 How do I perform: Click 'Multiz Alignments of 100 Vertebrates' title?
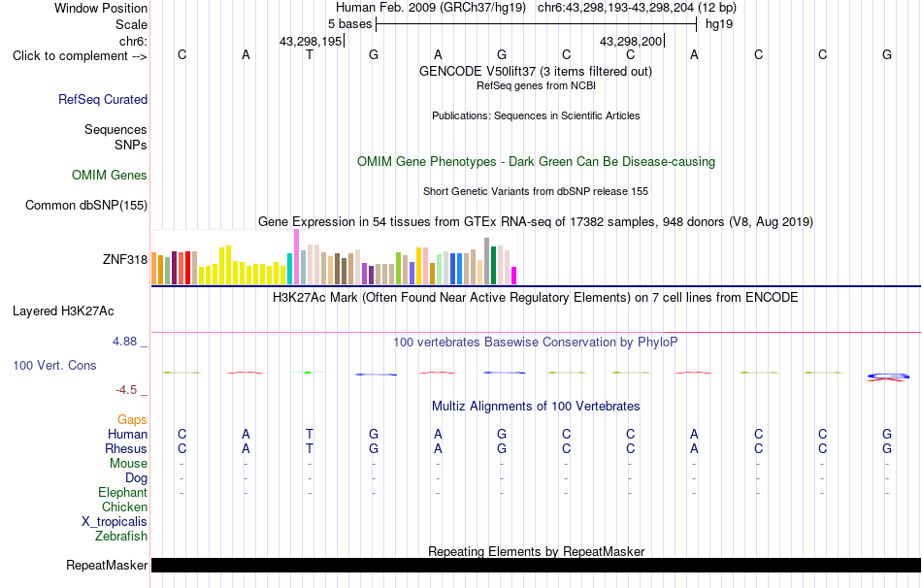point(536,406)
